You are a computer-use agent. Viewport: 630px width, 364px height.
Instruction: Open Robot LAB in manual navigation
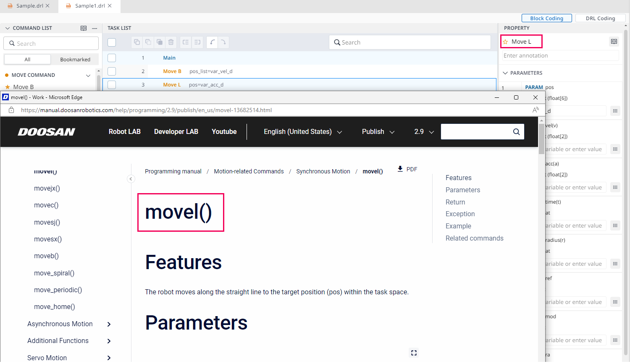(125, 132)
